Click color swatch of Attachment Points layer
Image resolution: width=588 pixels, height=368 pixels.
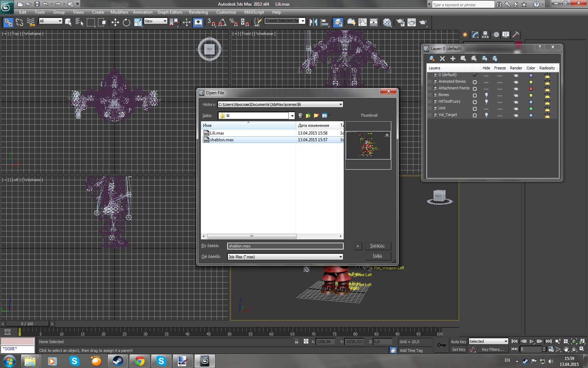click(x=531, y=89)
